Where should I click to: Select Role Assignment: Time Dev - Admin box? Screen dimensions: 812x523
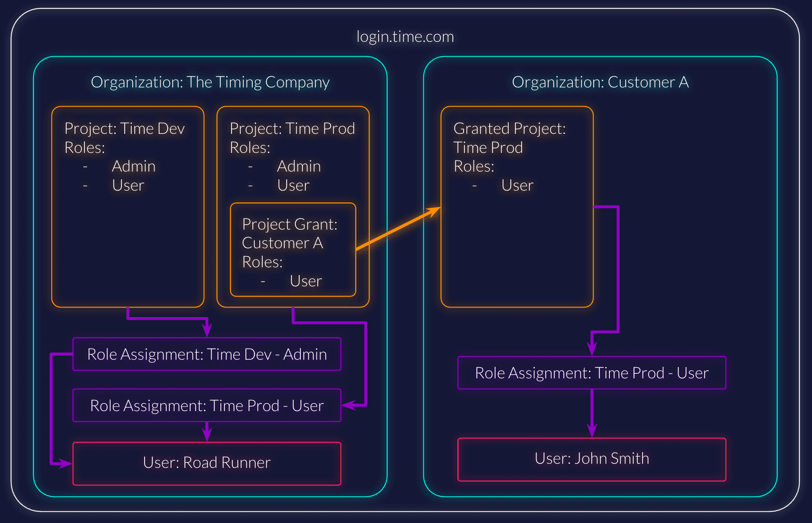(207, 354)
